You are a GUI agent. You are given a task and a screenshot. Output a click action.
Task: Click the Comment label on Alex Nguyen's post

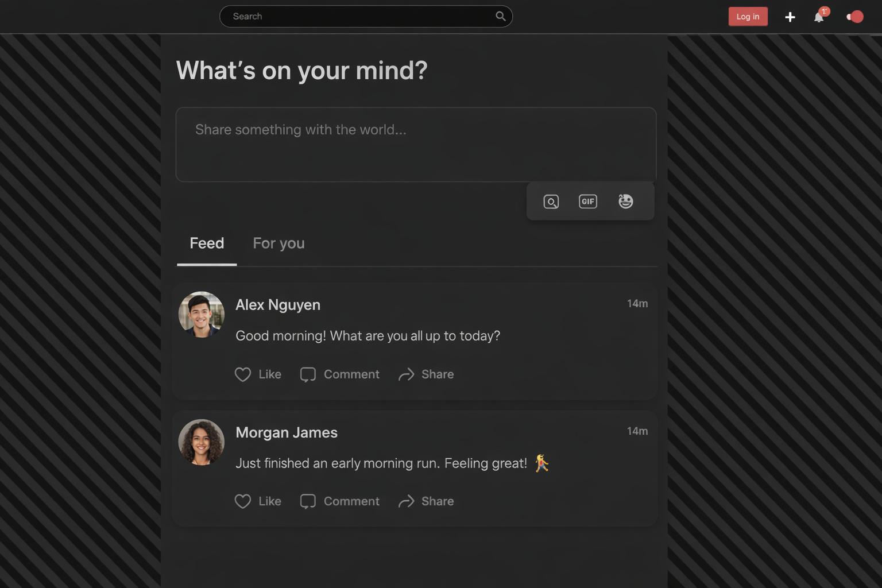tap(351, 374)
